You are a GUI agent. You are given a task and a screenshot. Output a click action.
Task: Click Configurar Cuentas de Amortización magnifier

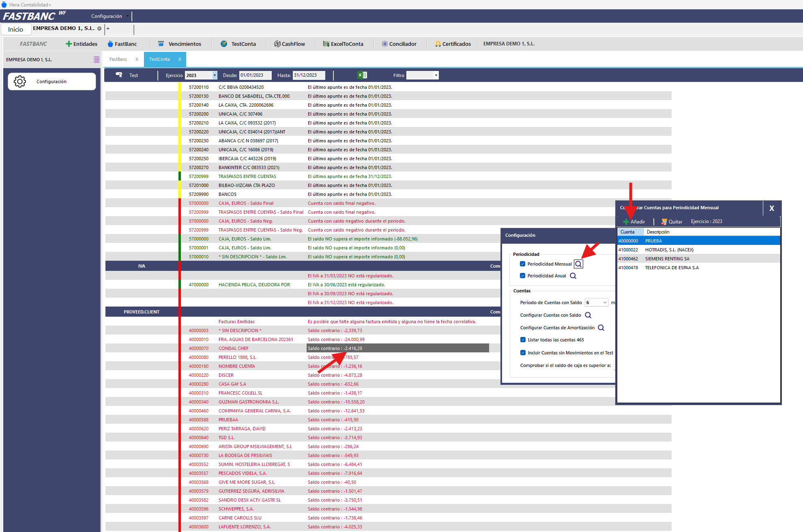pos(601,328)
